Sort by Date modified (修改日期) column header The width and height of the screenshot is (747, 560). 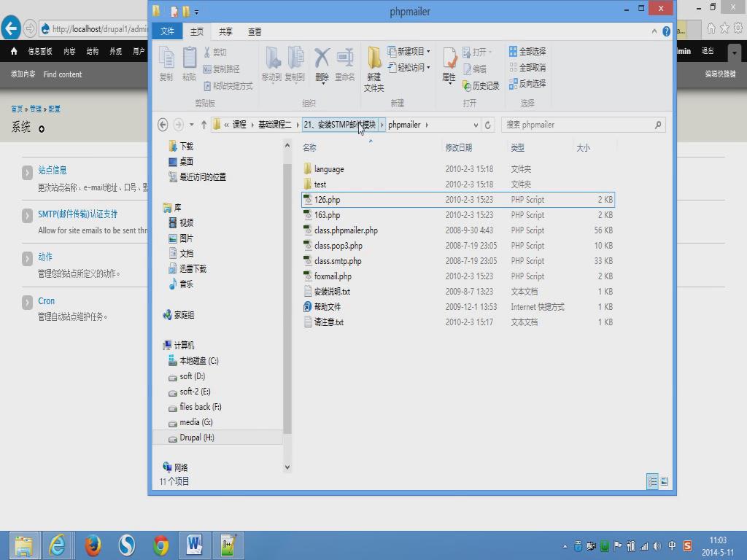point(458,147)
